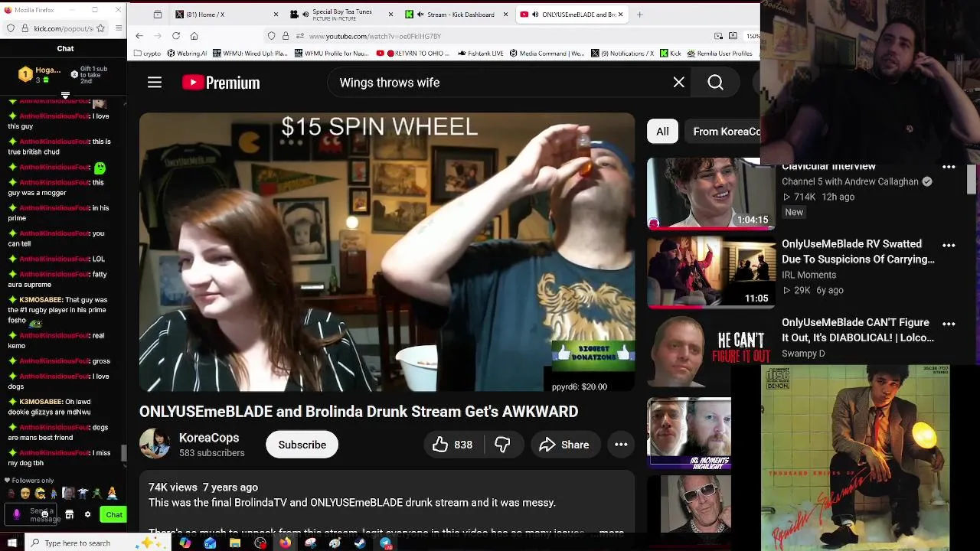Open Telegram from the taskbar

[385, 543]
